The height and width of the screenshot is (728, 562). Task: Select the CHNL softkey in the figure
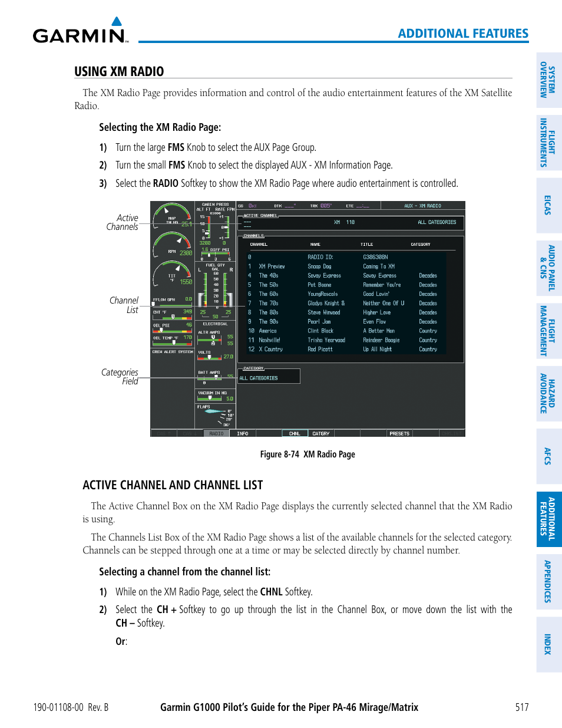[295, 433]
